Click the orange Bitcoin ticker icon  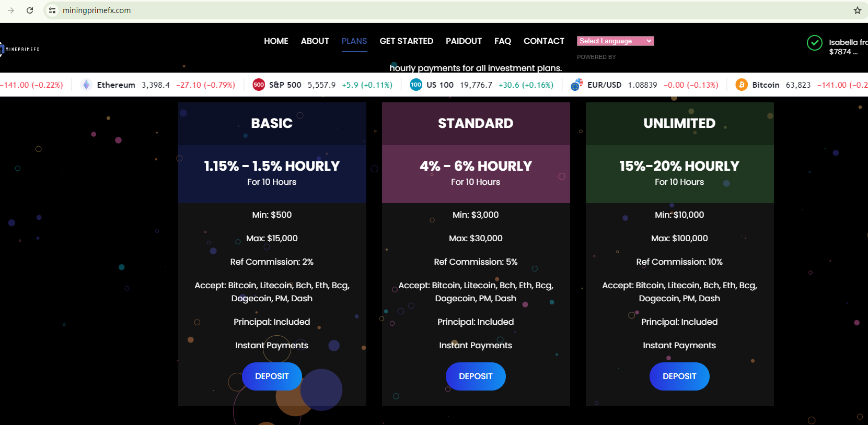[741, 85]
